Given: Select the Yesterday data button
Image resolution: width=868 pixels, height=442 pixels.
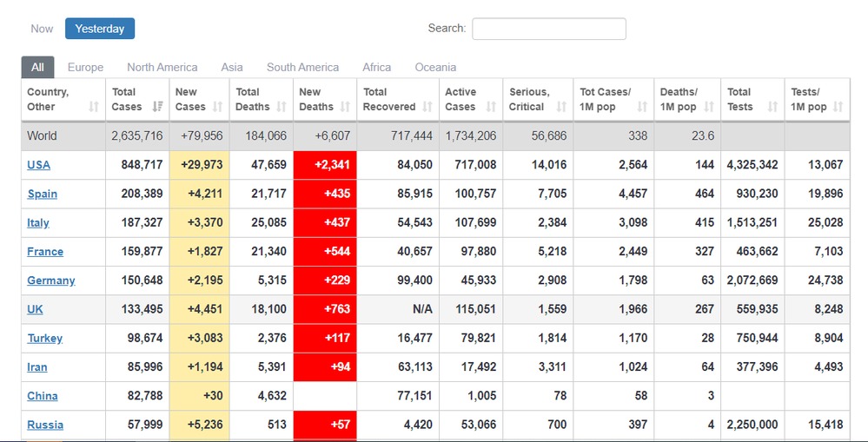Looking at the screenshot, I should 100,29.
